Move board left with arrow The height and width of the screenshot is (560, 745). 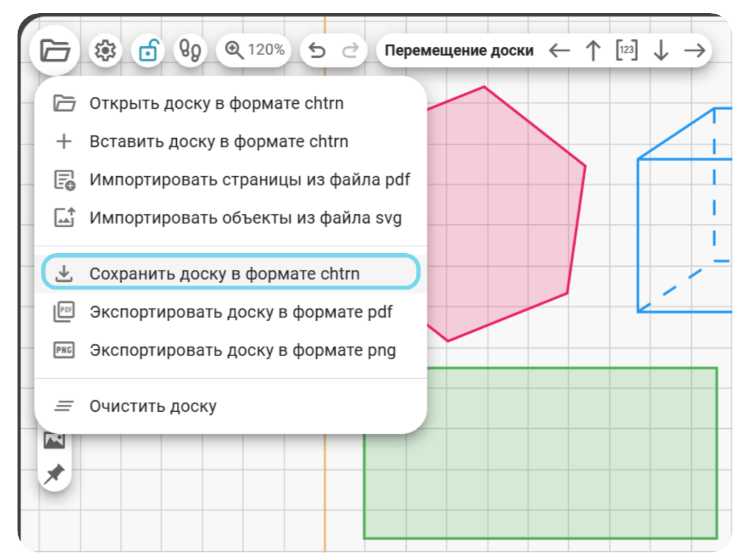pos(559,51)
